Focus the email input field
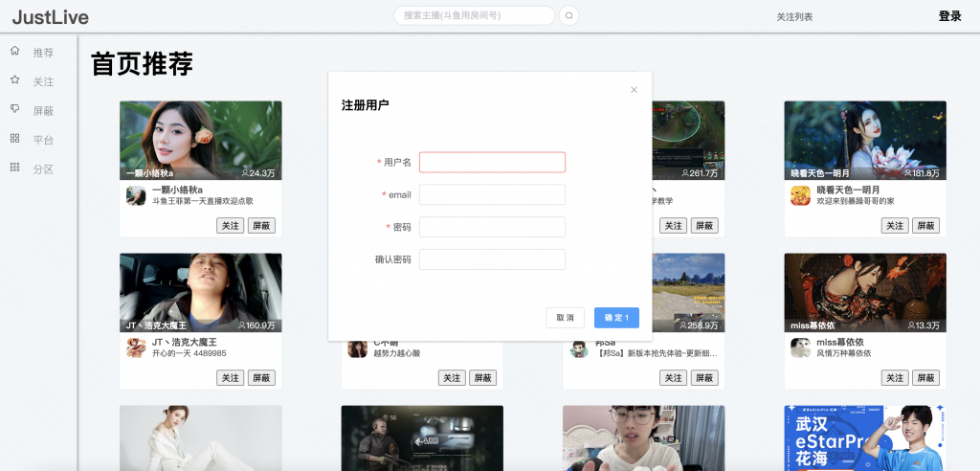Image resolution: width=980 pixels, height=471 pixels. click(x=493, y=194)
